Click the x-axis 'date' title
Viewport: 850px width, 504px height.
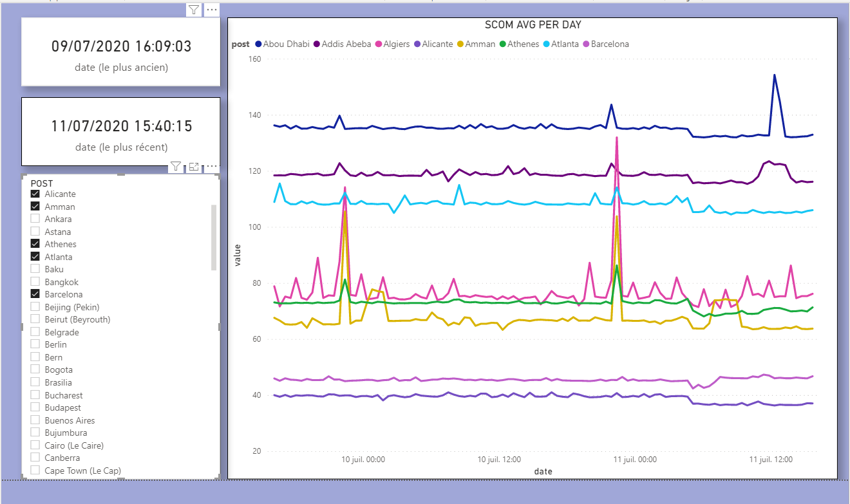click(543, 471)
